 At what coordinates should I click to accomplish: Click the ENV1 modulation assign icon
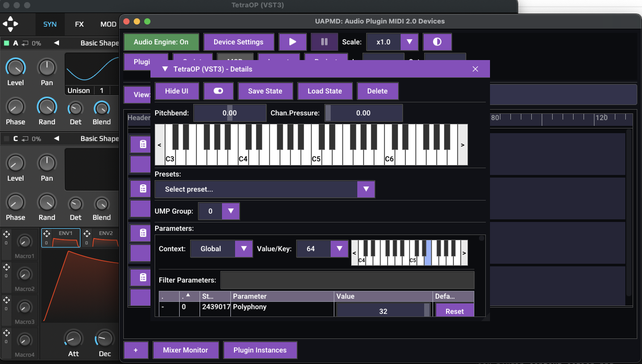click(x=46, y=234)
